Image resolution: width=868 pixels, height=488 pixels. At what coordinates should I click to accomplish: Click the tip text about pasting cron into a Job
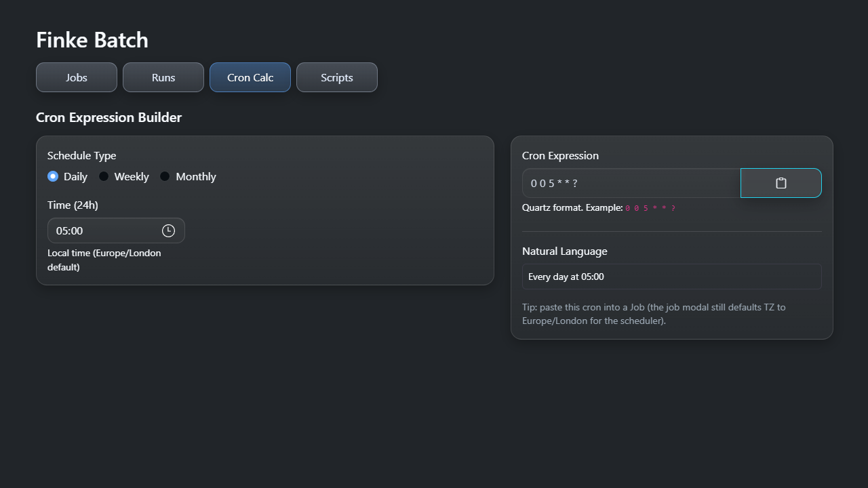pos(653,314)
